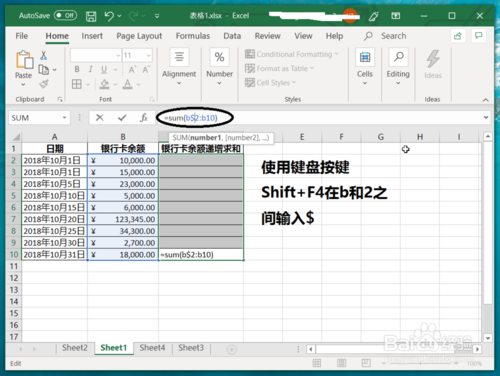Image resolution: width=500 pixels, height=376 pixels.
Task: Switch to Sheet4 tab
Action: click(152, 348)
